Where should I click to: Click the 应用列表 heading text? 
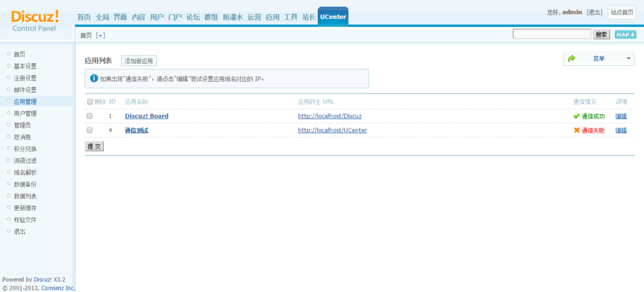(x=98, y=61)
